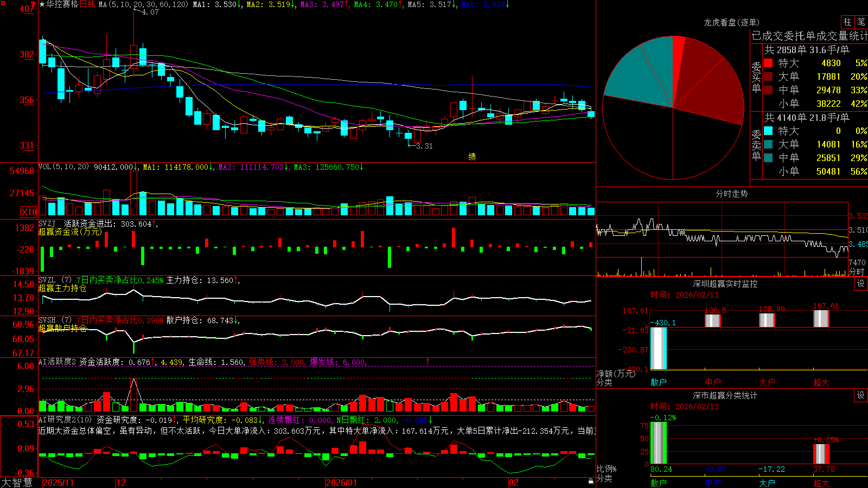Click the 华控赛格 stock name
The image size is (868, 488).
(x=62, y=4)
